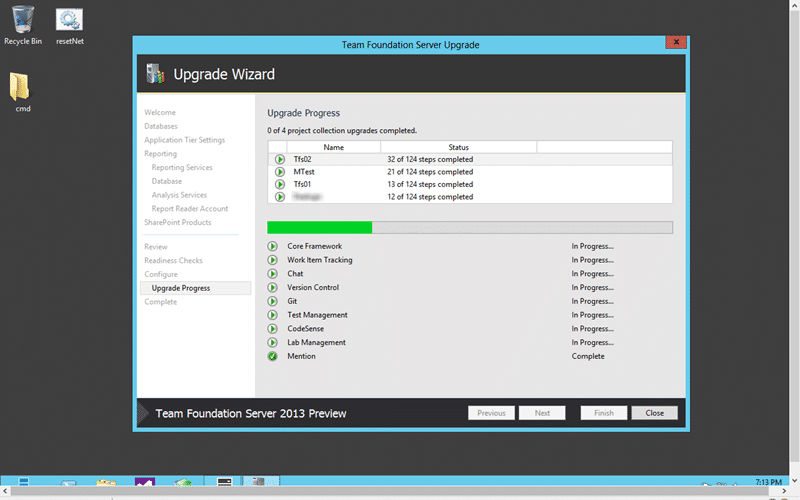
Task: Click the Core Framework progress icon
Action: tap(272, 246)
